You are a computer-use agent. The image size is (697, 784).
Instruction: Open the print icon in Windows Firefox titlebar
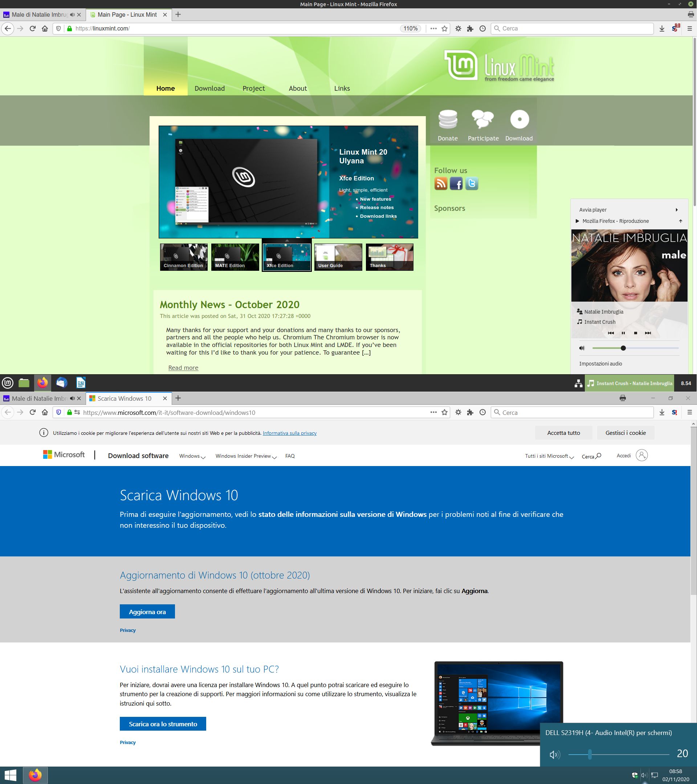[623, 398]
